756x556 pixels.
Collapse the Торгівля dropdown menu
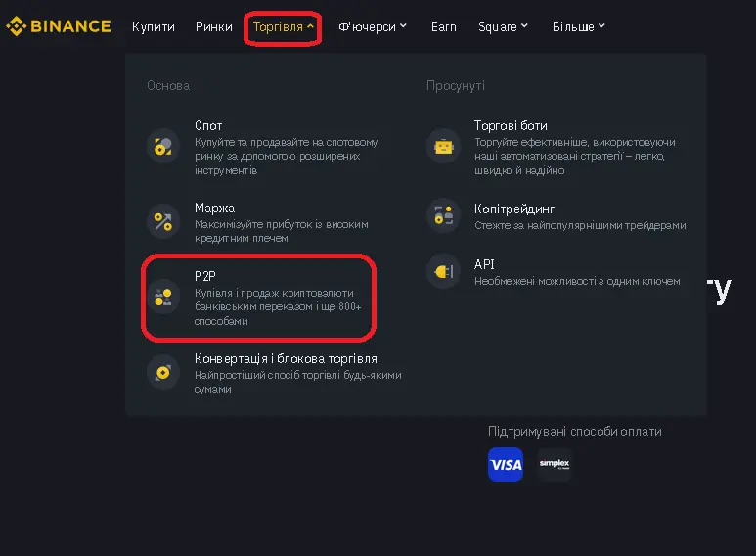(283, 27)
